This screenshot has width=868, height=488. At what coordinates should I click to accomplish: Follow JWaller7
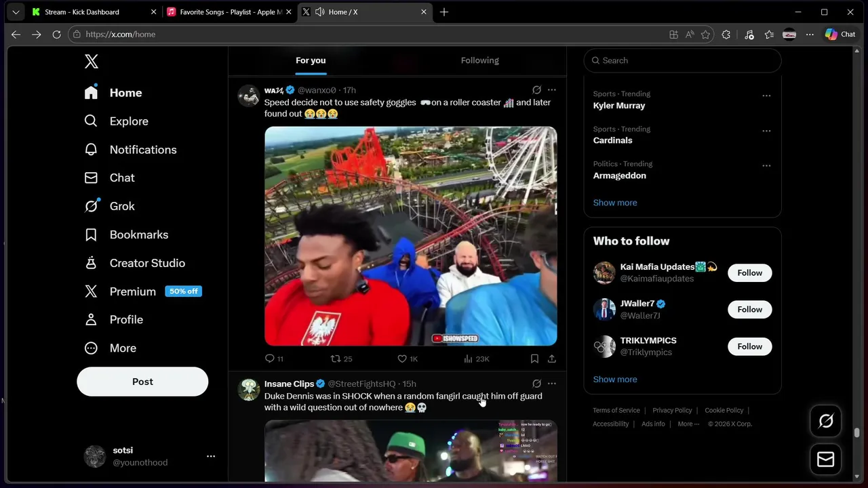(749, 309)
